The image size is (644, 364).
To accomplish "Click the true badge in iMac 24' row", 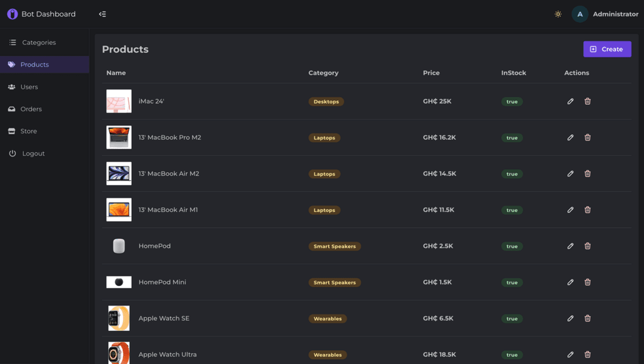I will (x=512, y=101).
